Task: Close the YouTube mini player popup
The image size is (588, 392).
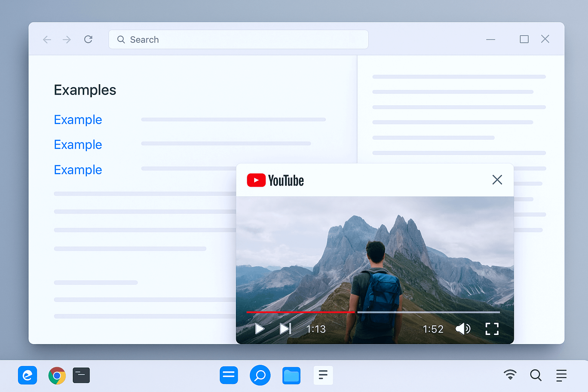Action: tap(497, 180)
